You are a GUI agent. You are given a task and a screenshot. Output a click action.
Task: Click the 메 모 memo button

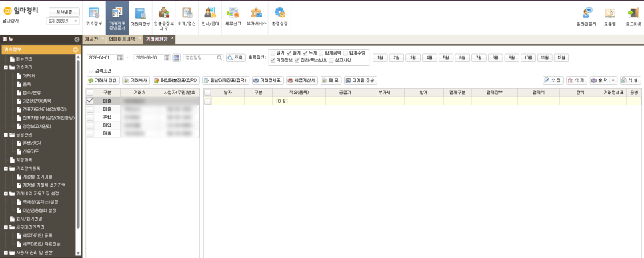pos(331,80)
